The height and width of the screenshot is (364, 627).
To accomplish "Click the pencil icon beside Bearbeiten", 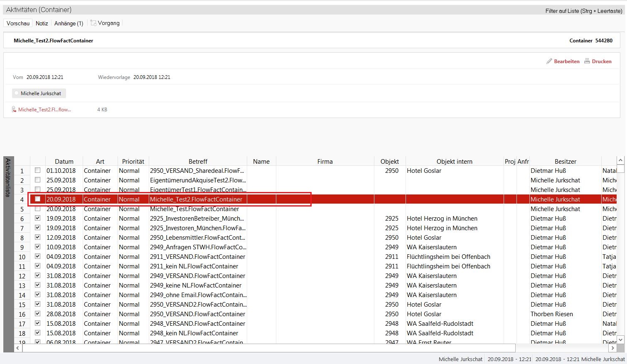I will 549,61.
